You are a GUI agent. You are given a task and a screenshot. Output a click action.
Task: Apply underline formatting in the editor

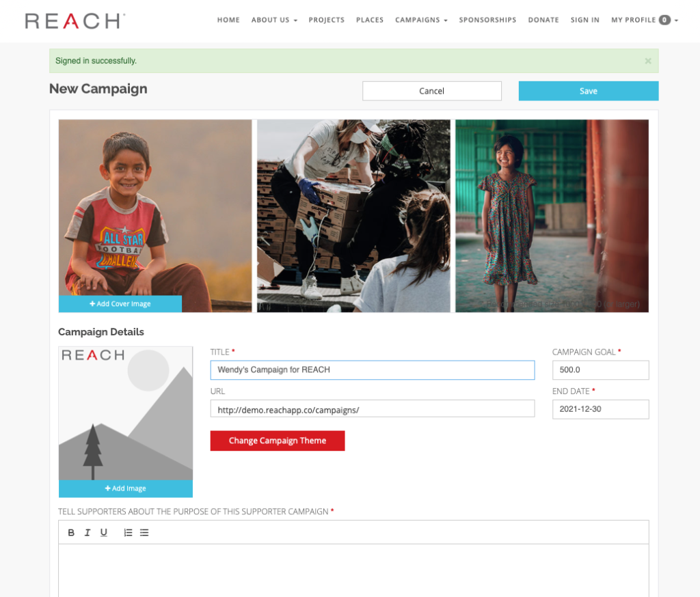point(104,532)
